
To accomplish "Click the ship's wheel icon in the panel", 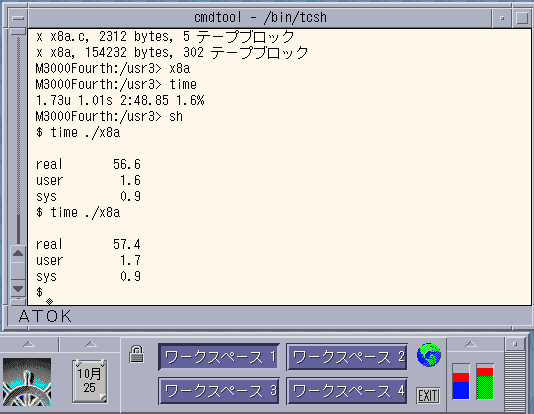I will point(27,382).
